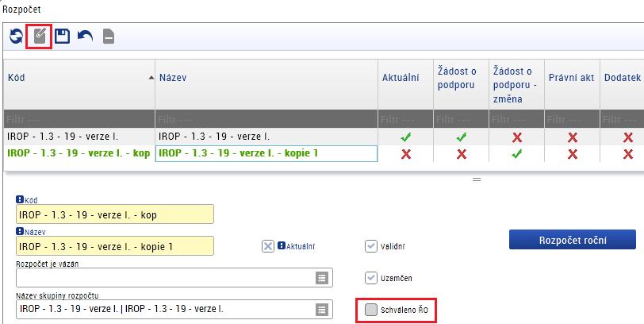Image resolution: width=644 pixels, height=324 pixels.
Task: Click the Název input field in form
Action: coord(115,246)
